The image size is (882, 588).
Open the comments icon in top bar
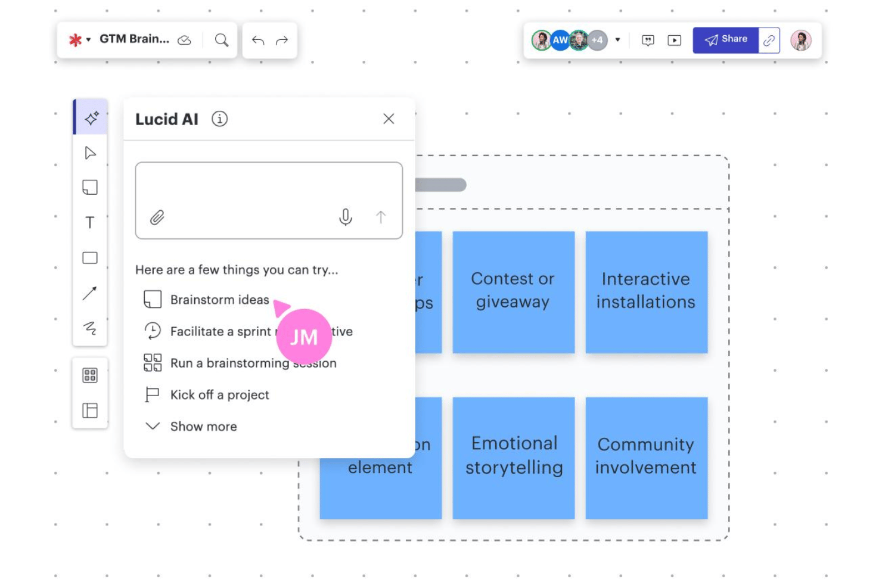pos(648,41)
